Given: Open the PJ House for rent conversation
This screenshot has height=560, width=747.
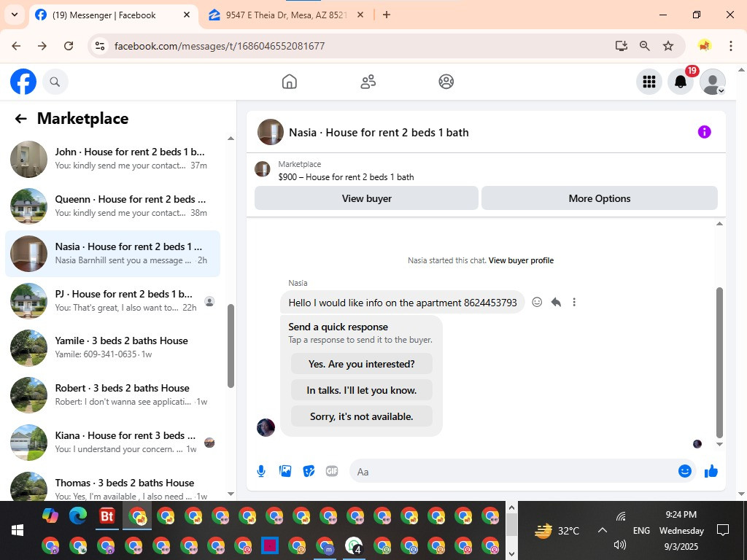Looking at the screenshot, I should (x=112, y=301).
